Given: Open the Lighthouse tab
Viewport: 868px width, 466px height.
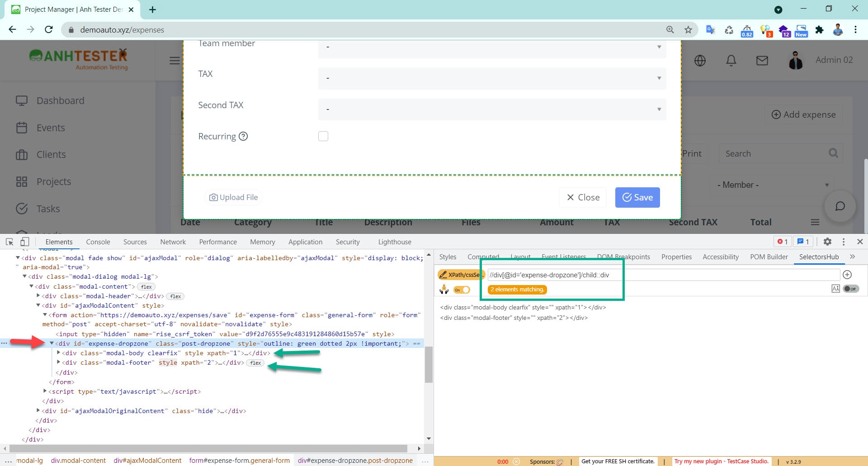Looking at the screenshot, I should [x=395, y=242].
